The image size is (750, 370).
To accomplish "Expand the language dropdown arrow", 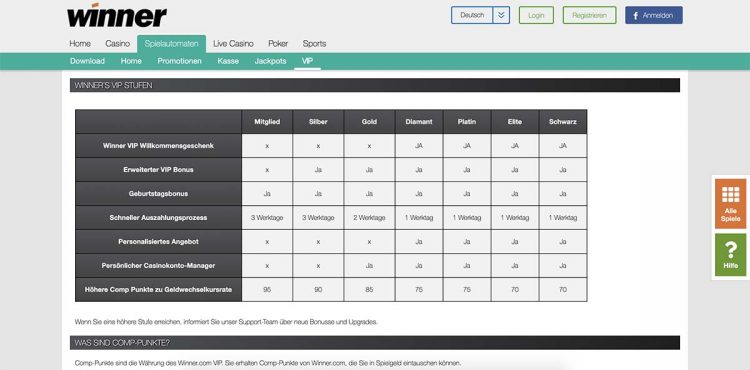I will tap(501, 15).
